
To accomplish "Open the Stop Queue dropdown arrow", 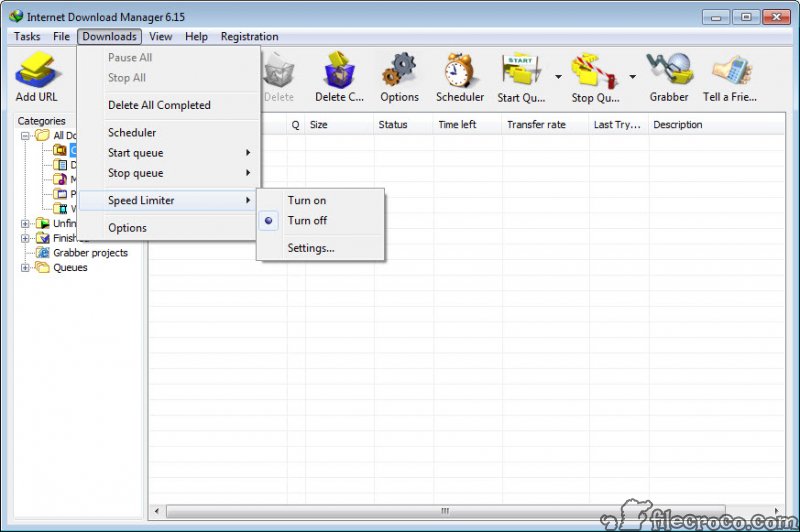I will [632, 77].
